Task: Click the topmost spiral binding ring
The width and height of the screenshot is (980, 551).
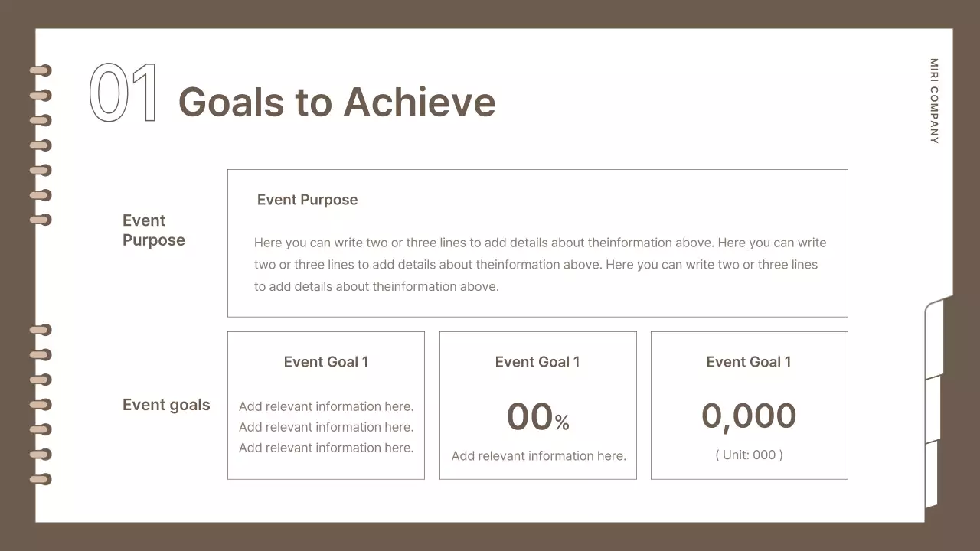Action: (x=41, y=71)
